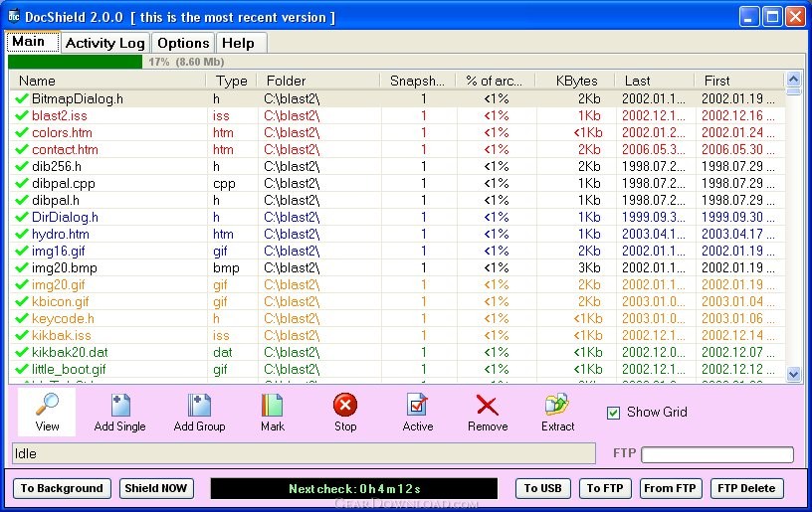The image size is (812, 512).
Task: Click green checkmark beside dibpal.h
Action: click(x=22, y=200)
